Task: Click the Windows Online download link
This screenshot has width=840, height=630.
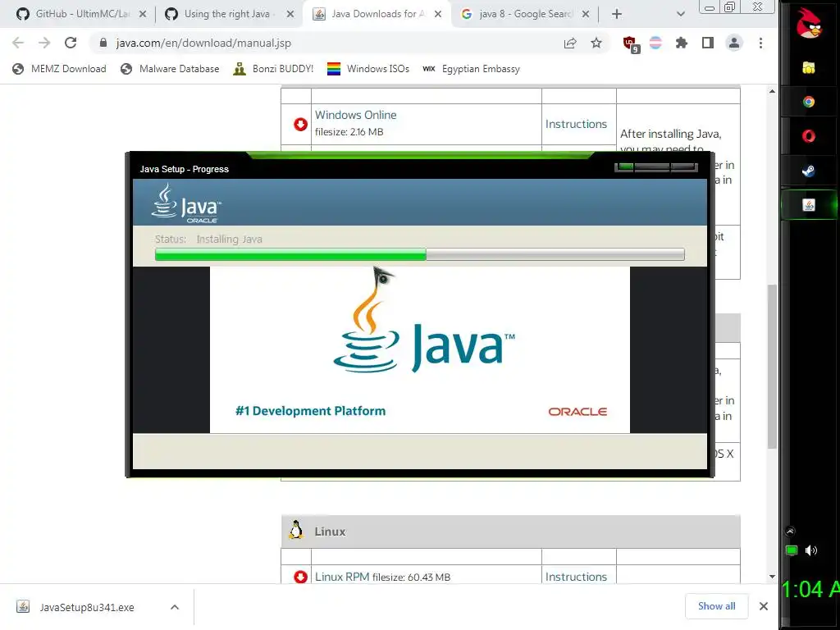Action: pos(356,115)
